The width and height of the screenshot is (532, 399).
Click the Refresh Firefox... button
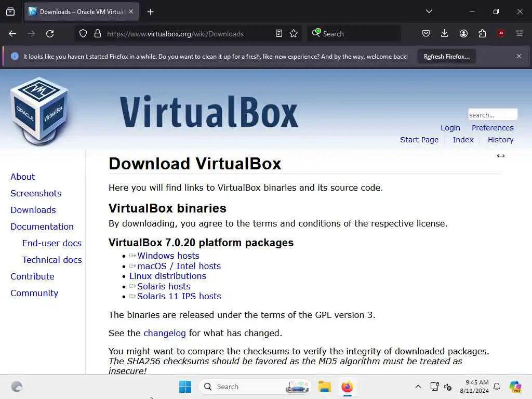pos(446,56)
